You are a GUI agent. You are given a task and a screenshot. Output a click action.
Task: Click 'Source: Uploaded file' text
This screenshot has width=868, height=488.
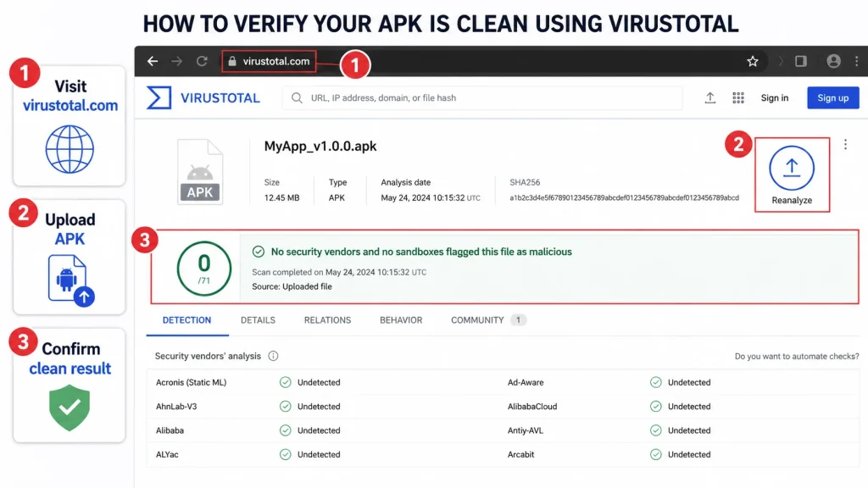click(x=292, y=286)
